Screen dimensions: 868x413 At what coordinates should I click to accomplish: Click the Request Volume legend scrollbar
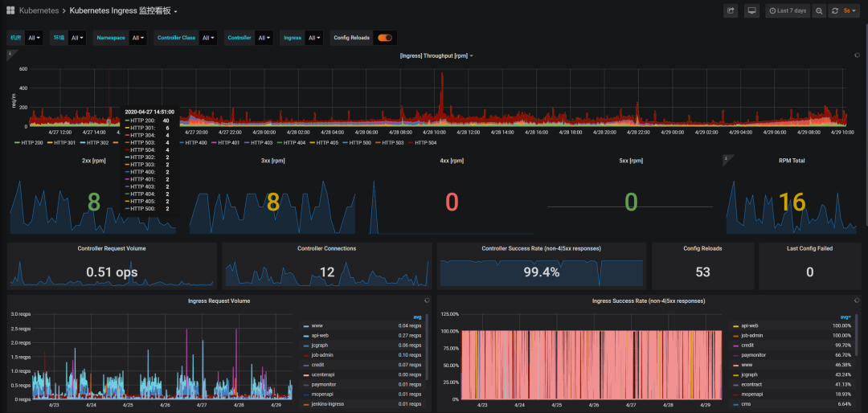click(427, 347)
